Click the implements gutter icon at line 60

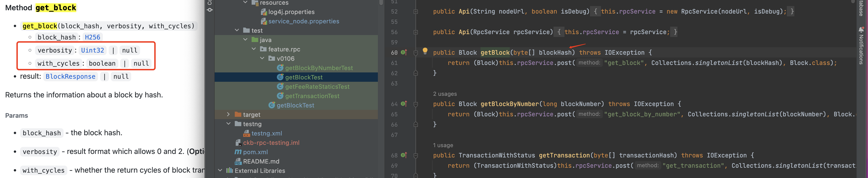tap(404, 52)
